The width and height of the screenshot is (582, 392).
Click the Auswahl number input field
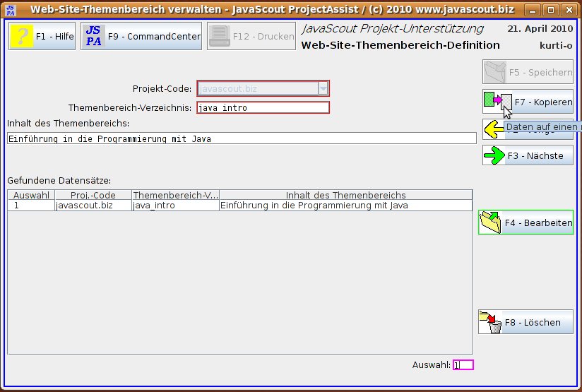tap(463, 365)
